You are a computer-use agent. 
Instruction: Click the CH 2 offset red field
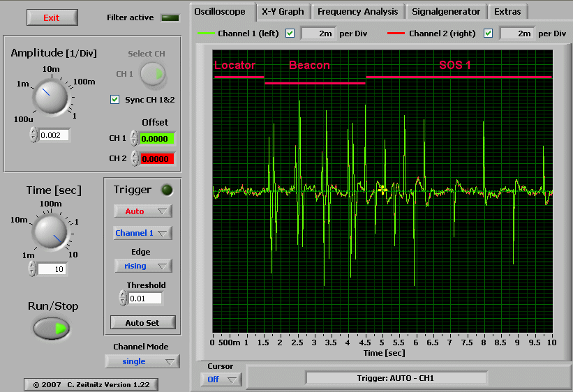click(x=157, y=159)
